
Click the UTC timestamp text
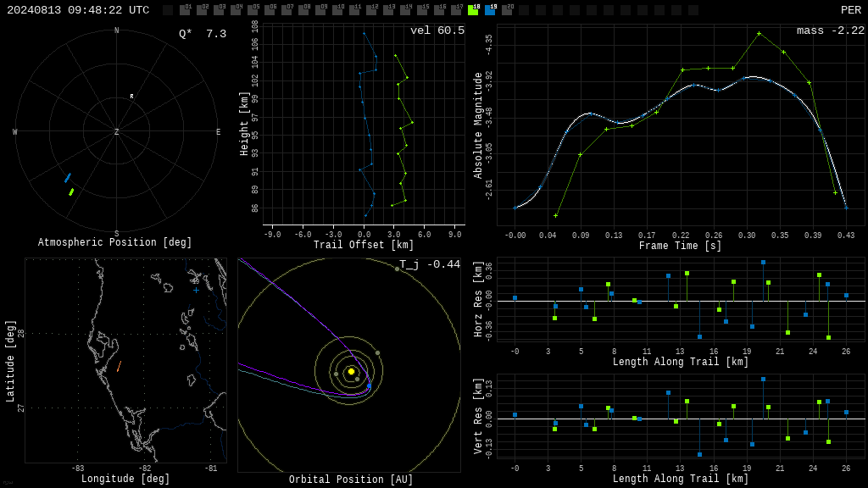click(x=78, y=10)
